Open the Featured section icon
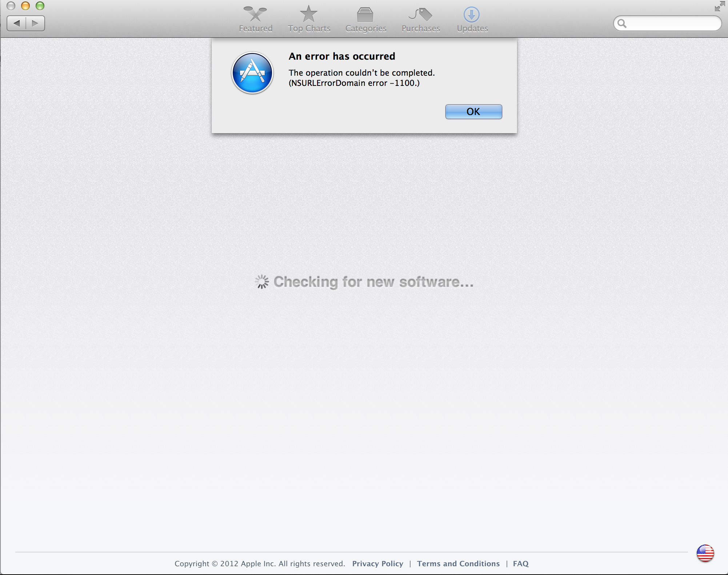The height and width of the screenshot is (575, 728). [x=255, y=15]
